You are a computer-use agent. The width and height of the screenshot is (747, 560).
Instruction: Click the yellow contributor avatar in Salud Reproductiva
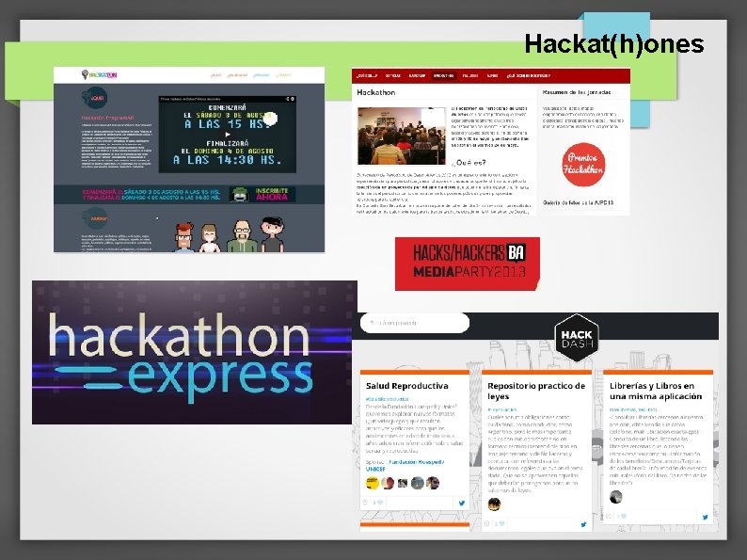[x=373, y=483]
